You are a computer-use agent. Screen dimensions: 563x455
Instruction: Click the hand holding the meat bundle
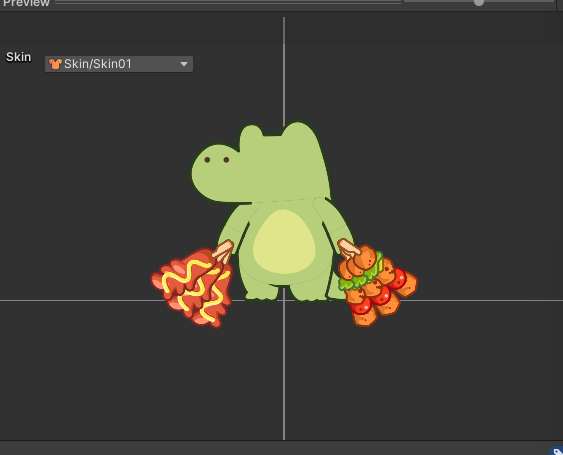tap(223, 250)
